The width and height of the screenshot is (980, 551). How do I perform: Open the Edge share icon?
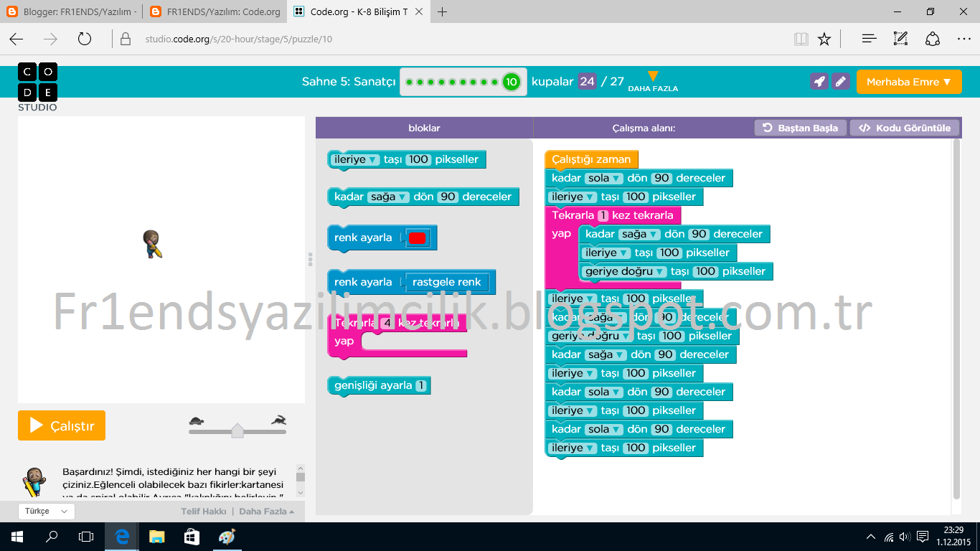point(933,39)
